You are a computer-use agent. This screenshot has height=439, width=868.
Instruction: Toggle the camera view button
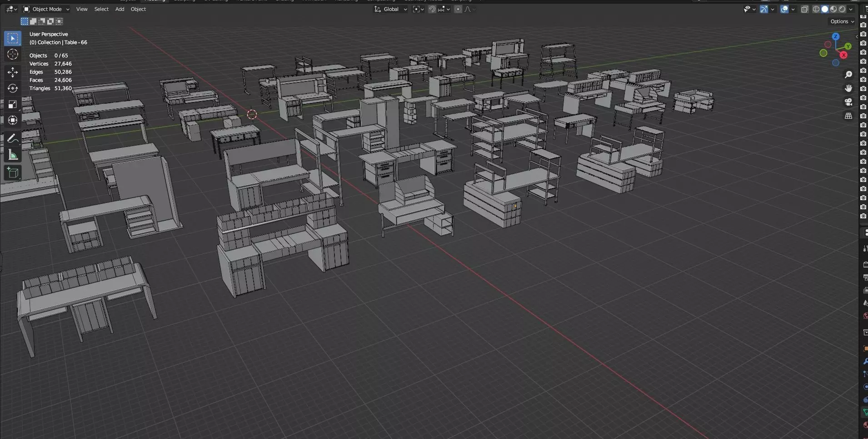(x=848, y=102)
